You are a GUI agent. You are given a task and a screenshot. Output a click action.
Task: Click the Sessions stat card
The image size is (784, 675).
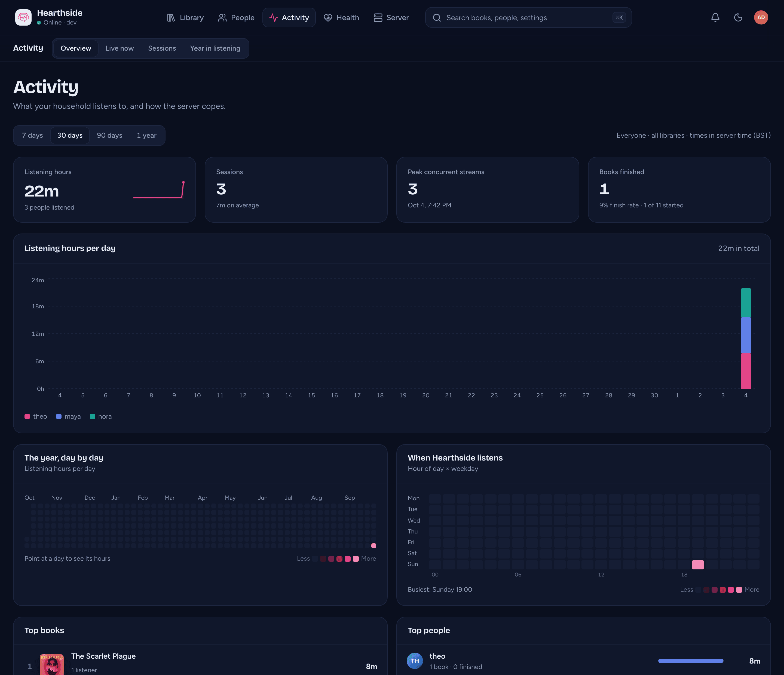click(296, 189)
